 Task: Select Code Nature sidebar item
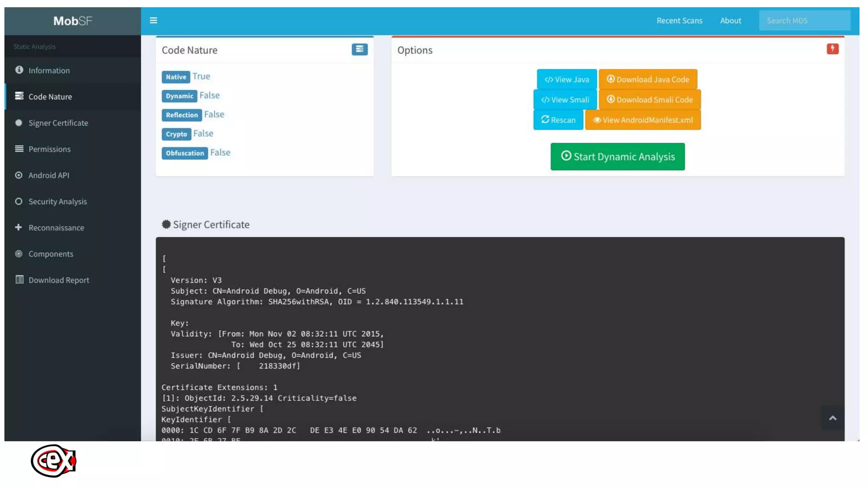point(72,97)
